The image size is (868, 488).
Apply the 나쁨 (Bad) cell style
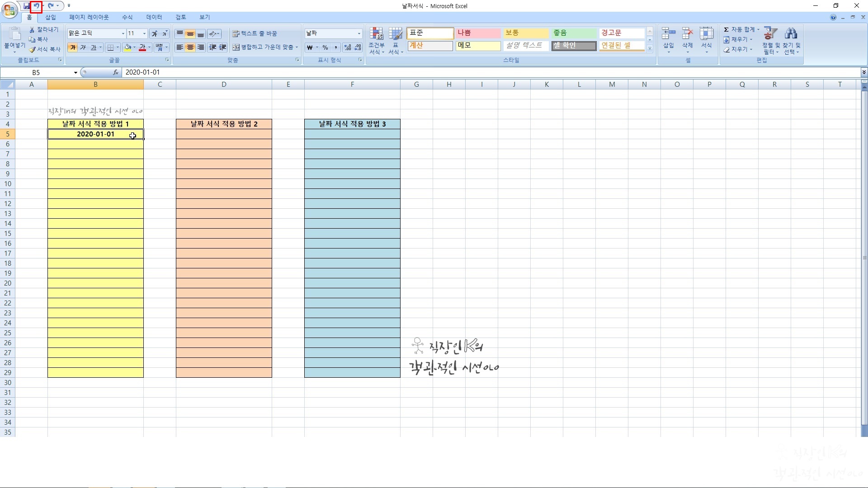click(478, 33)
